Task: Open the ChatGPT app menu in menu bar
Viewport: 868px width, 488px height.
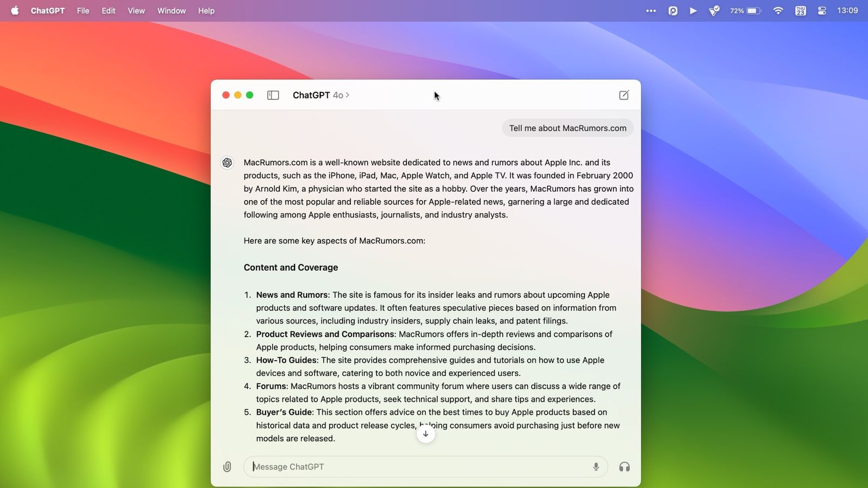Action: (x=48, y=10)
